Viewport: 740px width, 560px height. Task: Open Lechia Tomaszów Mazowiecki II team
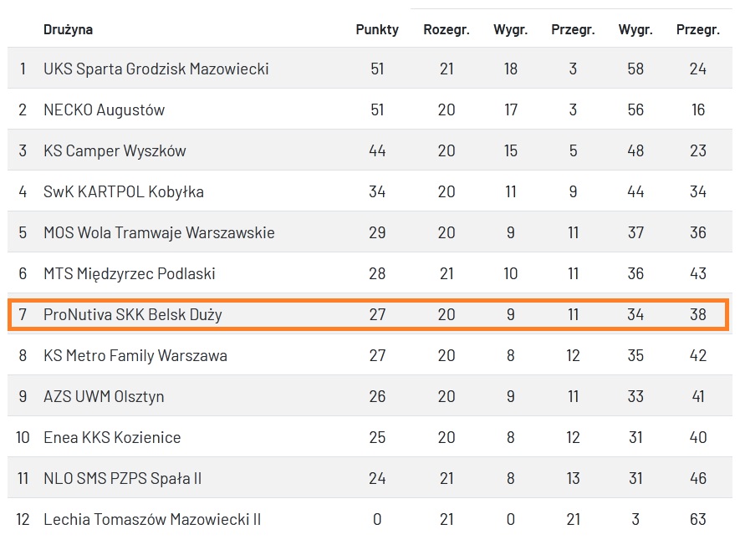[x=152, y=519]
